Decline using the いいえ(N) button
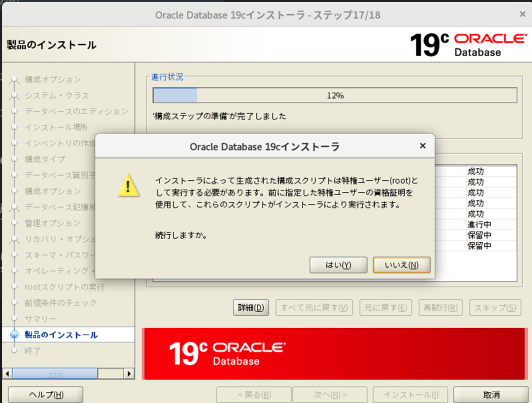This screenshot has height=403, width=532. pyautogui.click(x=401, y=265)
